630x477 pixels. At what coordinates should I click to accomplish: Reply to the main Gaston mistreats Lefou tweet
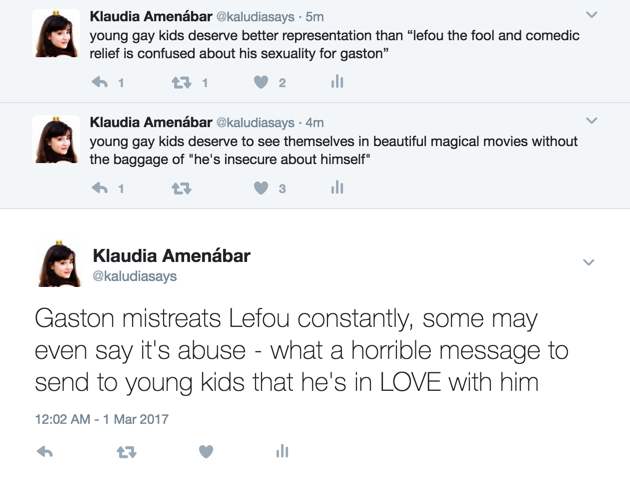44,452
